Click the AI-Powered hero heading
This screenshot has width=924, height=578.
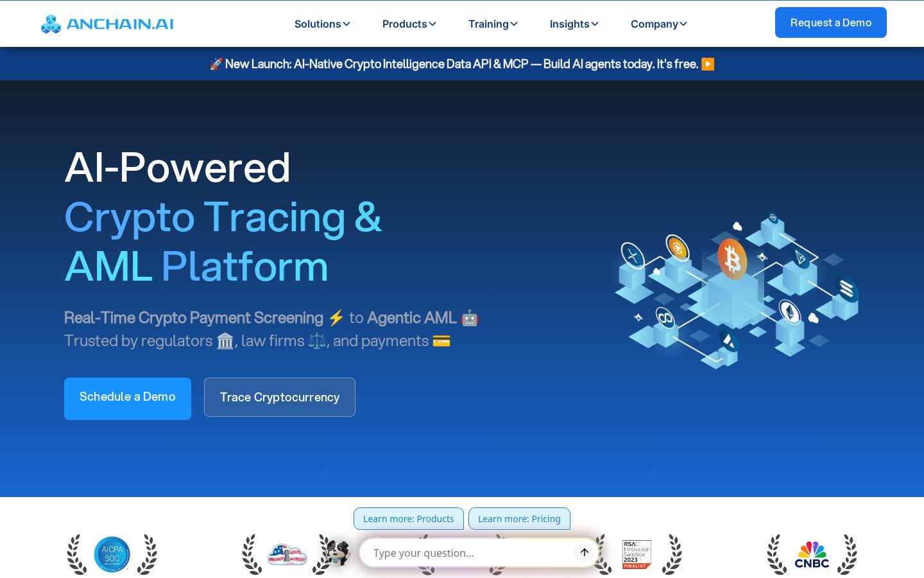178,168
